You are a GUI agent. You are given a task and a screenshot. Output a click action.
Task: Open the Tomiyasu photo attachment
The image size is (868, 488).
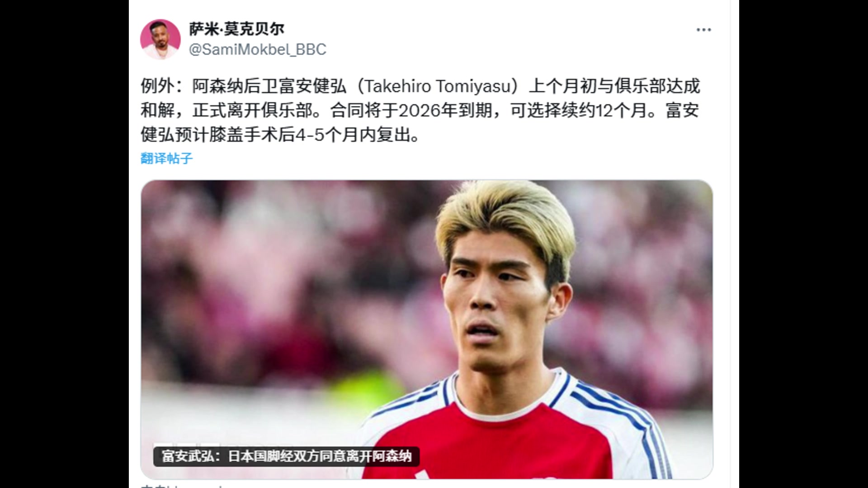(x=427, y=329)
